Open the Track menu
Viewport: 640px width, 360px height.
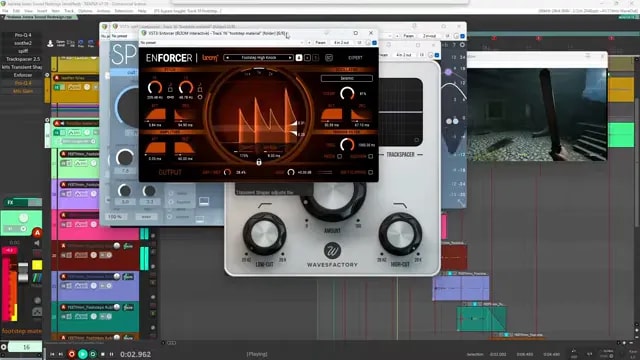(69, 11)
